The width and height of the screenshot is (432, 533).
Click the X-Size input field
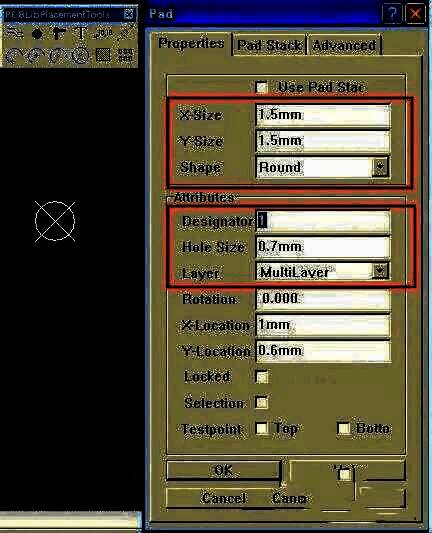pyautogui.click(x=323, y=115)
